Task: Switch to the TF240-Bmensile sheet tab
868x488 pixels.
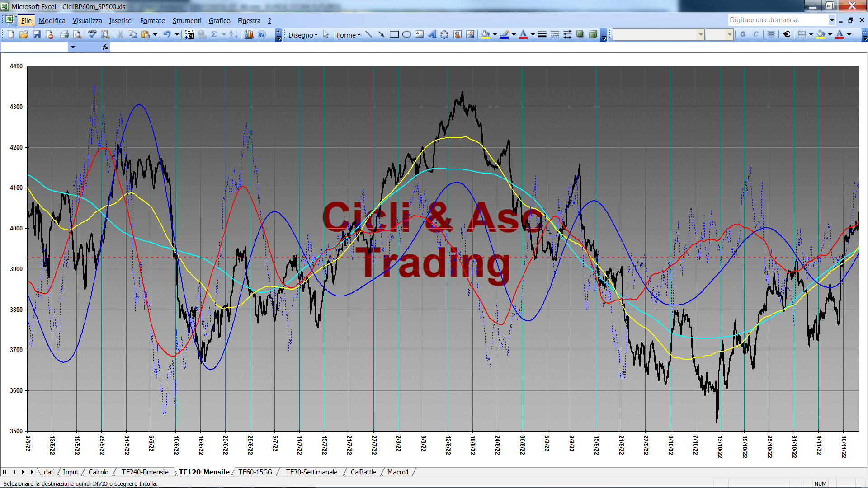Action: (145, 472)
